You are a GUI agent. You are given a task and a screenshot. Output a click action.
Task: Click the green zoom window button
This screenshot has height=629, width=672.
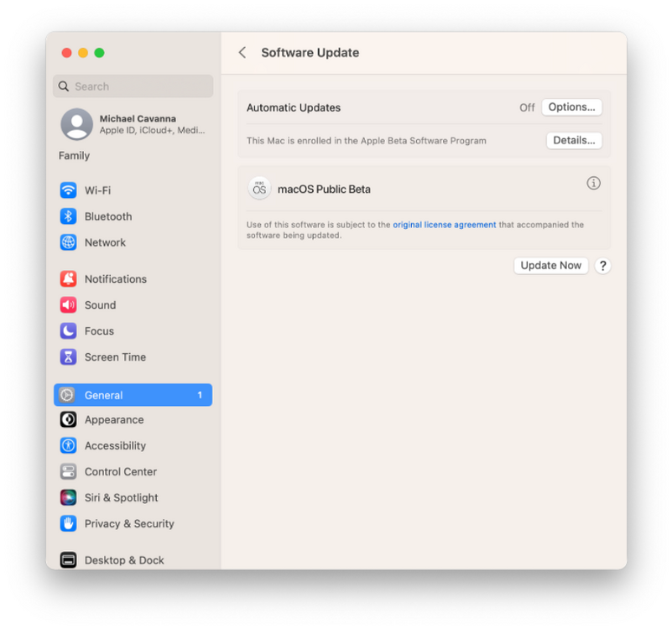pyautogui.click(x=100, y=53)
